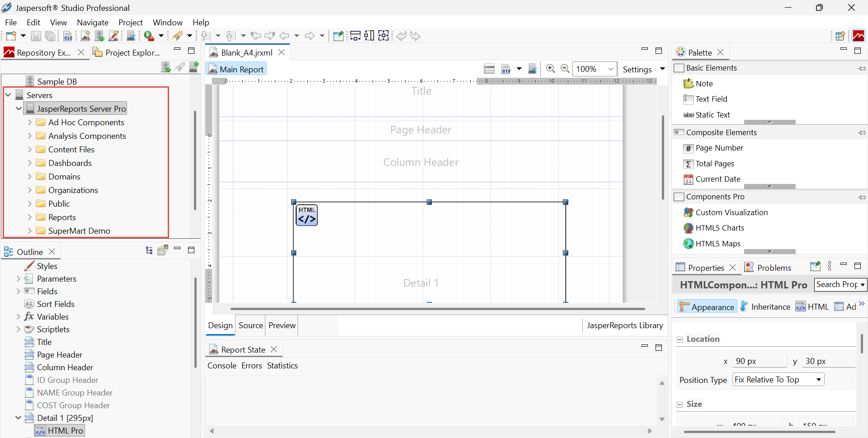
Task: Click the Save disk icon
Action: tap(36, 36)
